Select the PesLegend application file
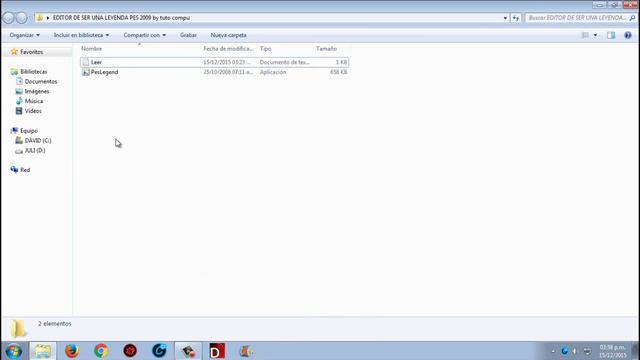The width and height of the screenshot is (640, 360). tap(214, 72)
